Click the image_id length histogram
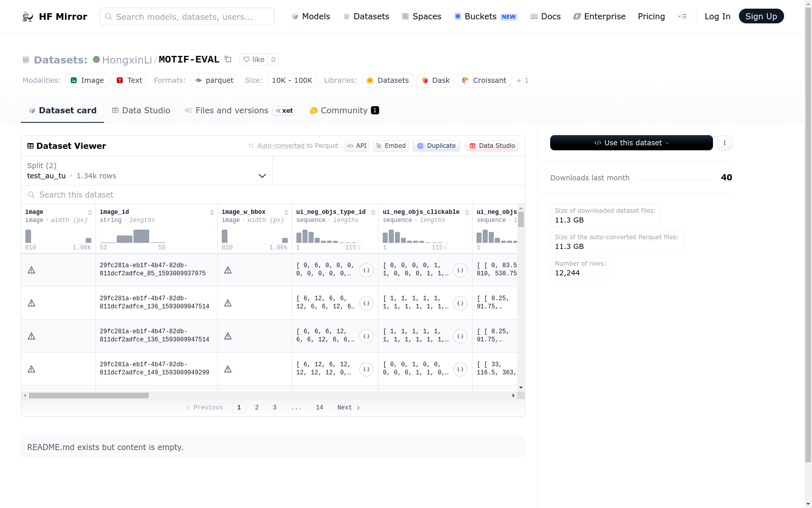 (133, 236)
